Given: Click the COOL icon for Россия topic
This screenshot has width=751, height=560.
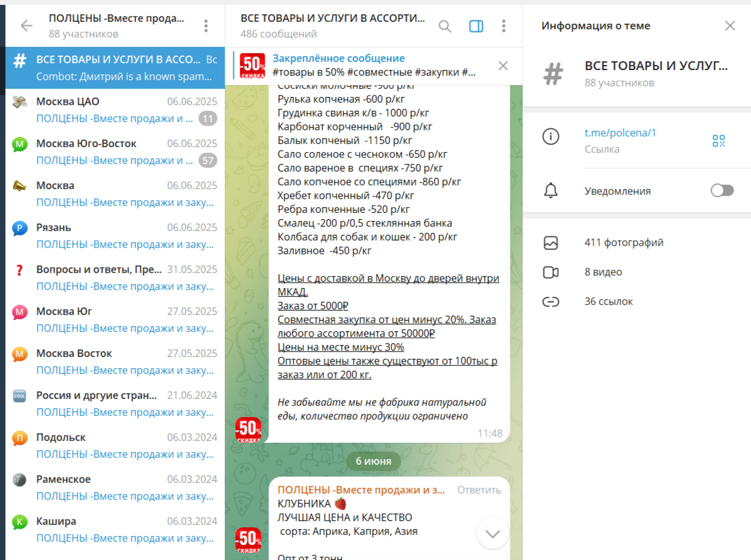Looking at the screenshot, I should [x=19, y=396].
